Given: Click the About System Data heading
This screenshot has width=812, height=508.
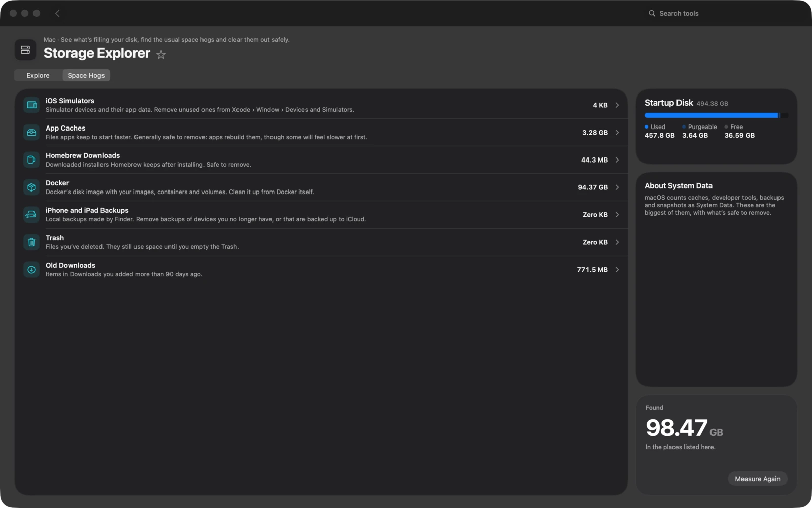Looking at the screenshot, I should tap(679, 186).
